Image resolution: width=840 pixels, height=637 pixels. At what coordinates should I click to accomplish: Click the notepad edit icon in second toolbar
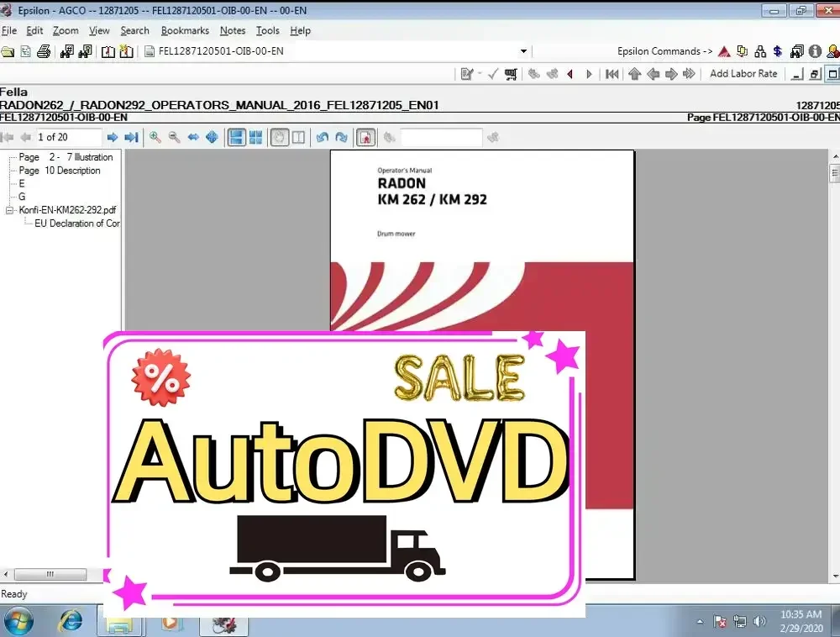click(466, 74)
